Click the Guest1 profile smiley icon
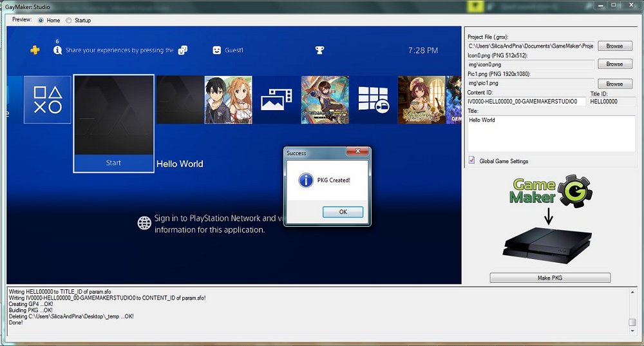 click(217, 50)
